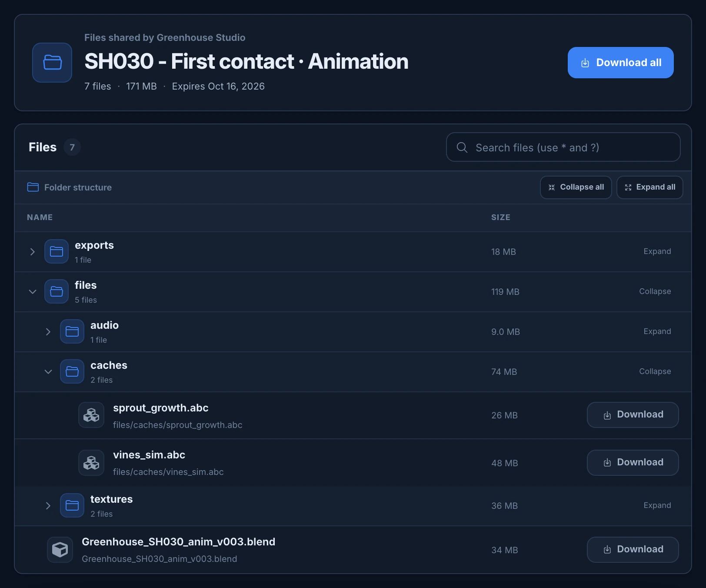This screenshot has width=706, height=588.
Task: Click the exports folder icon
Action: [x=57, y=251]
